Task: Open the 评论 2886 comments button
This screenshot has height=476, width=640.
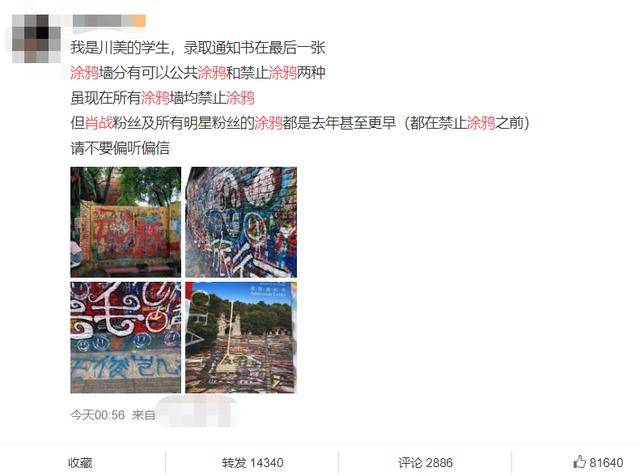Action: coord(425,463)
